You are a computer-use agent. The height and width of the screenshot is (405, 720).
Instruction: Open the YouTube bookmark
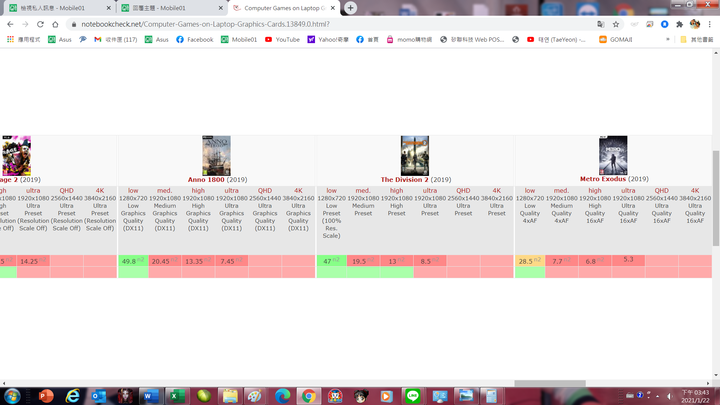click(x=282, y=39)
